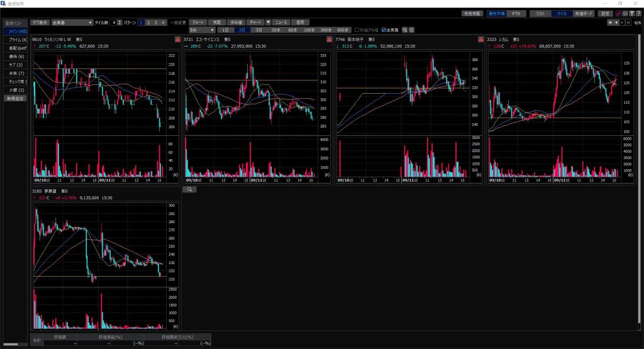Image resolution: width=644 pixels, height=349 pixels.
Task: Select the 米株 (7) watchlist
Action: click(x=15, y=74)
